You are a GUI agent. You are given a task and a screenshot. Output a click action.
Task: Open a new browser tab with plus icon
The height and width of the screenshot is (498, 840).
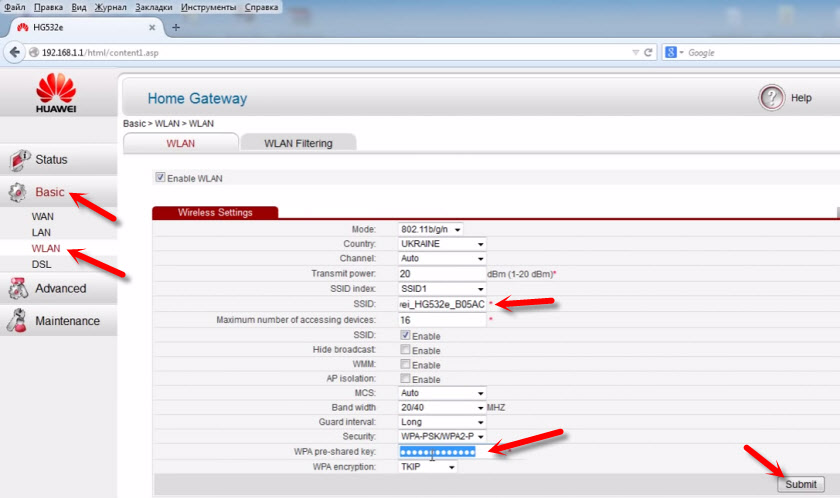click(176, 27)
